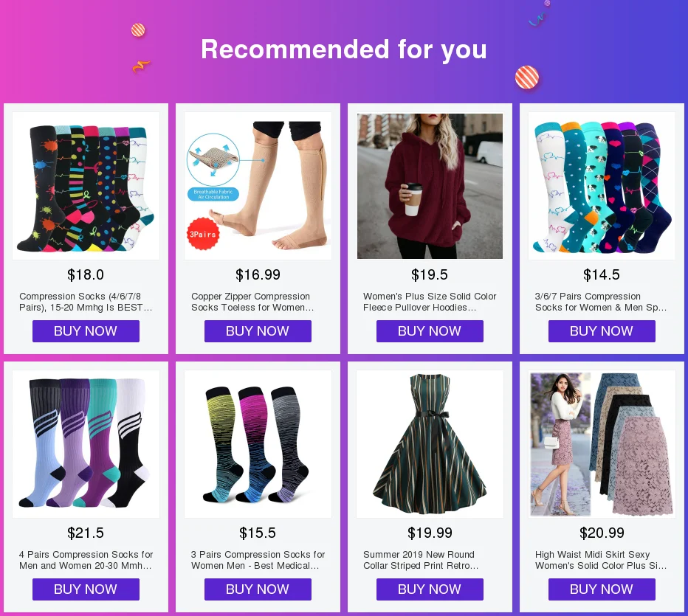
Task: Click the $16.99 price label
Action: pyautogui.click(x=258, y=275)
